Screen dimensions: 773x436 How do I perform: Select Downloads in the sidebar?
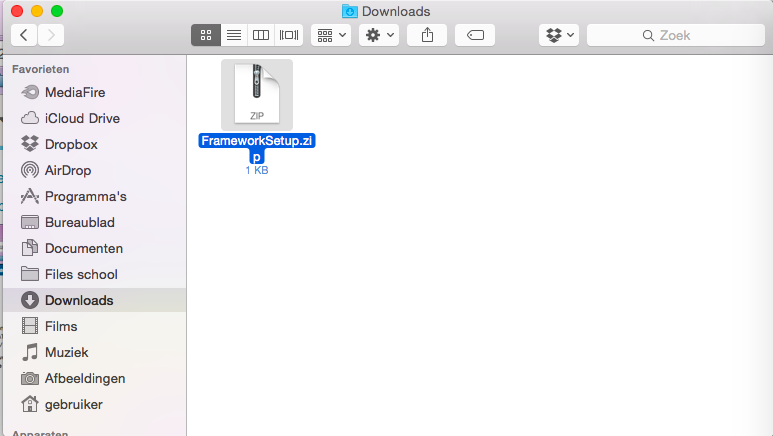95,300
